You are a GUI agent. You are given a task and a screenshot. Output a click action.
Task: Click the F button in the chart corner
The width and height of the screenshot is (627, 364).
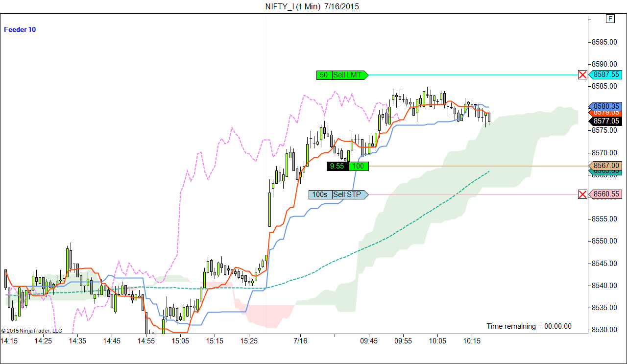[x=610, y=19]
